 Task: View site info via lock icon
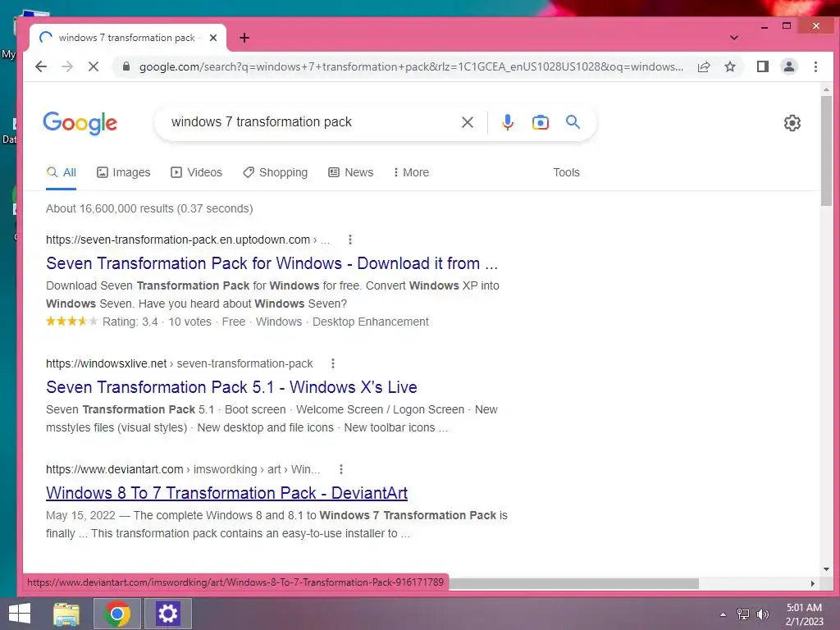(x=126, y=66)
